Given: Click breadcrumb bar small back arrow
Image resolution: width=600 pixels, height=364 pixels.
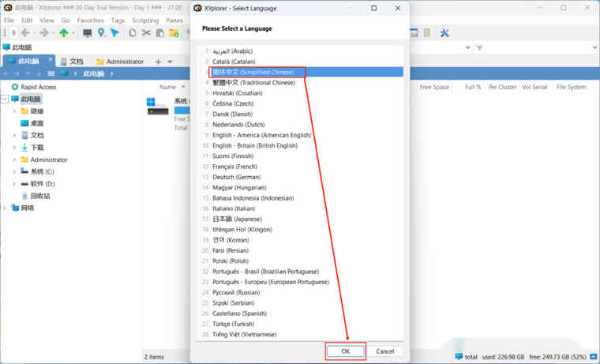Looking at the screenshot, I should [x=6, y=73].
